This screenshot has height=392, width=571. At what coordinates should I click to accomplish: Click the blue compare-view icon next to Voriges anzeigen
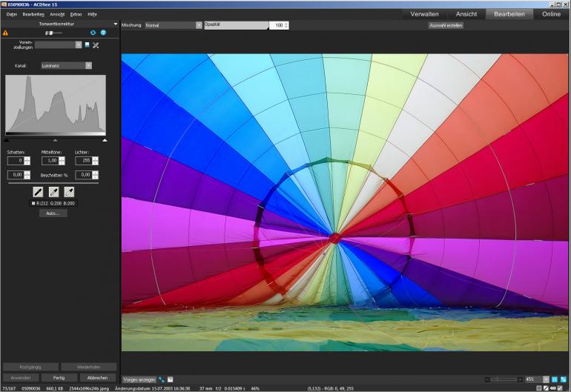[162, 379]
